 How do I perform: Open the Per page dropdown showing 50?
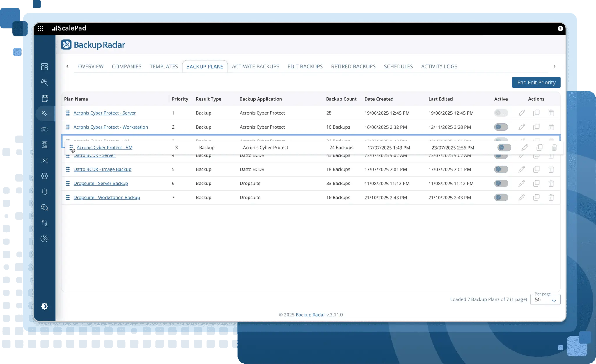tap(545, 299)
